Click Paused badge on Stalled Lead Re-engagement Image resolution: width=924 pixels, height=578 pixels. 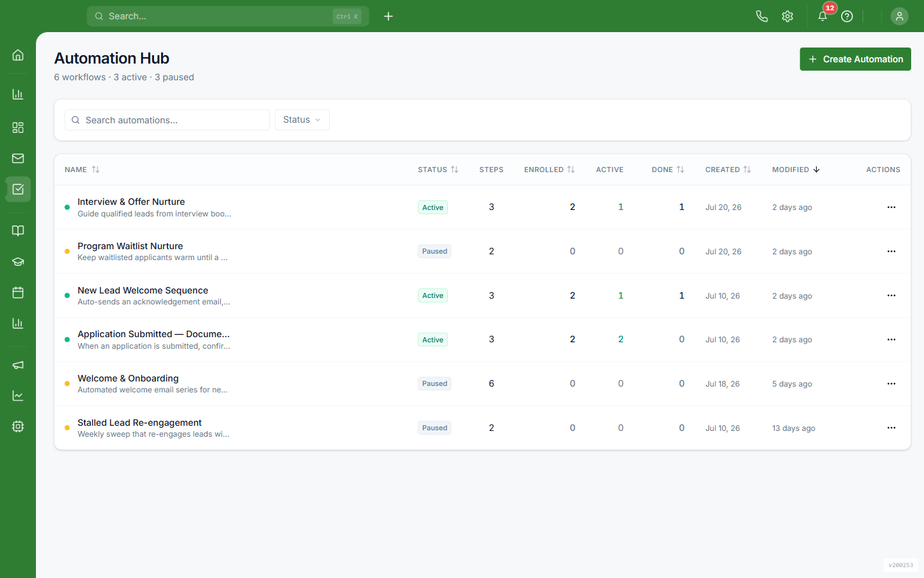(434, 428)
